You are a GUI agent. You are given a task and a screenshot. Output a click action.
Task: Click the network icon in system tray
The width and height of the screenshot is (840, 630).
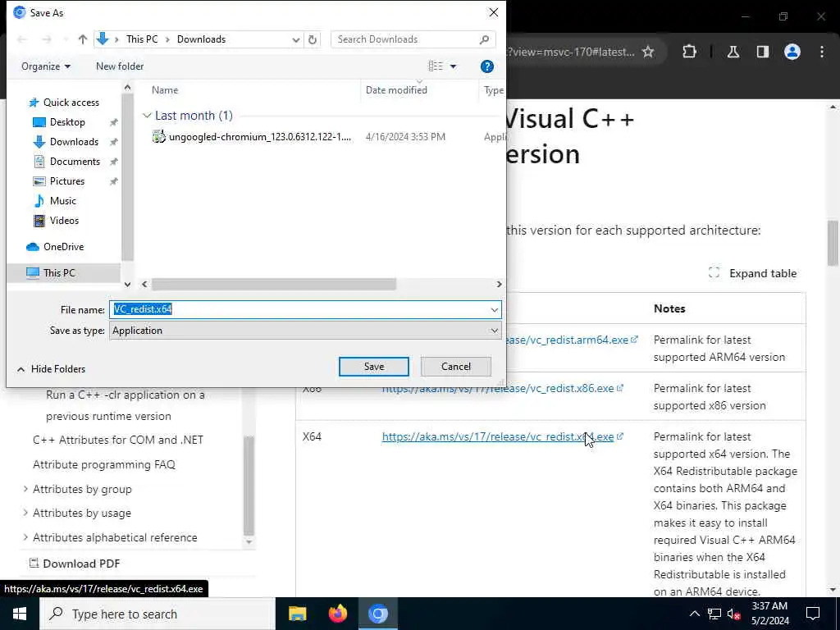click(714, 614)
